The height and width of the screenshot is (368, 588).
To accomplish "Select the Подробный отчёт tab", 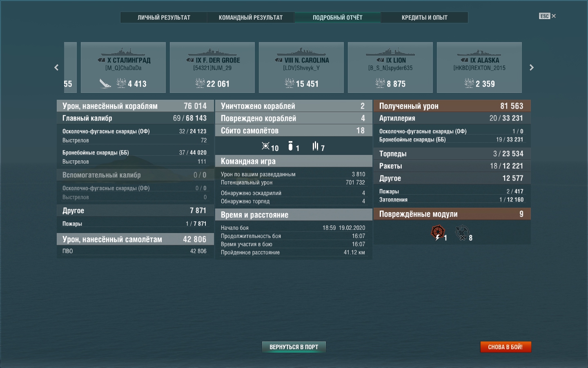I will pyautogui.click(x=338, y=17).
